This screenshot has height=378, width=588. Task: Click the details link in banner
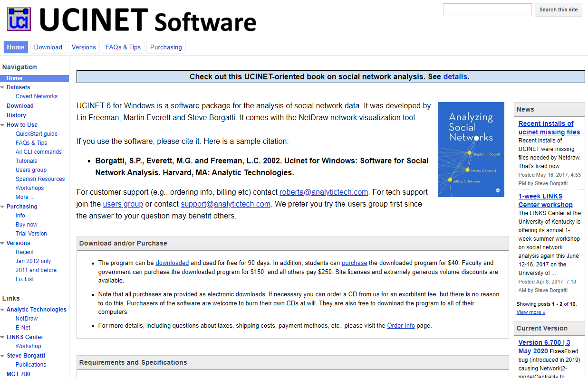455,76
